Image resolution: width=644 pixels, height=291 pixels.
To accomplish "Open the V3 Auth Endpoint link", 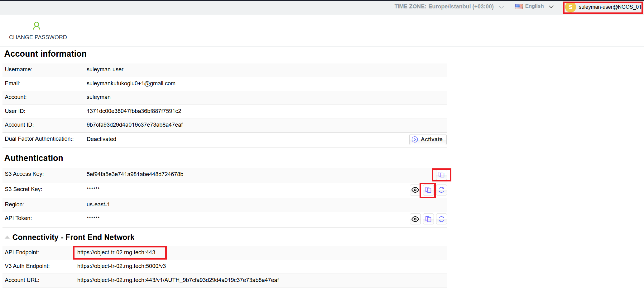I will [x=121, y=266].
